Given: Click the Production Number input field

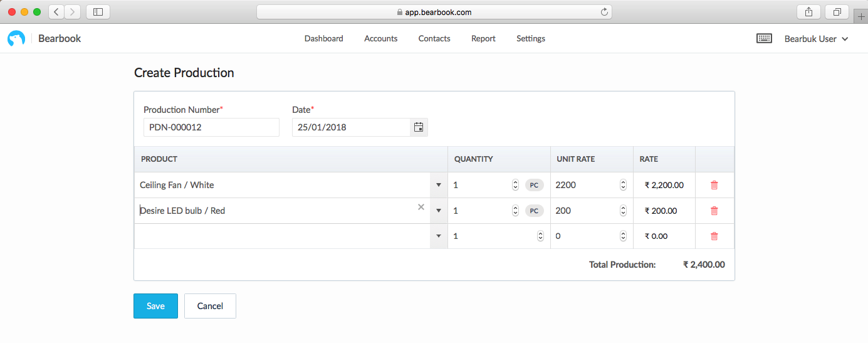Looking at the screenshot, I should [x=211, y=127].
